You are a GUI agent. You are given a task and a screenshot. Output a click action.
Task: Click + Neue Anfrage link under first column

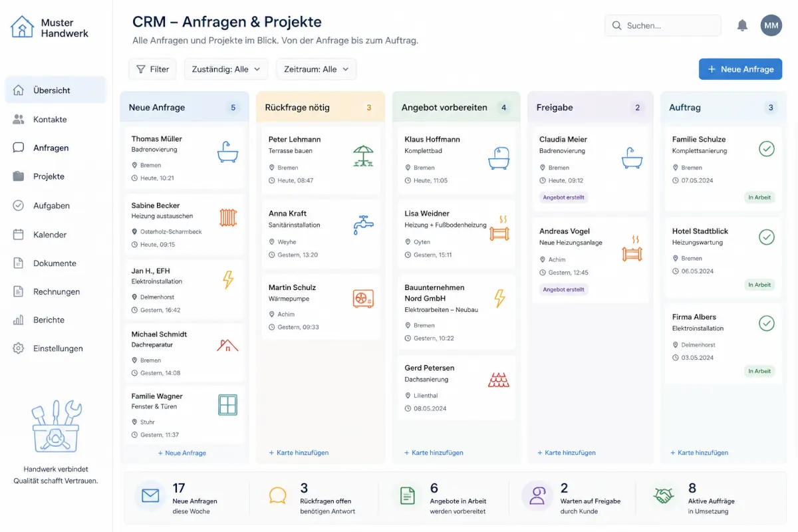[x=182, y=453]
